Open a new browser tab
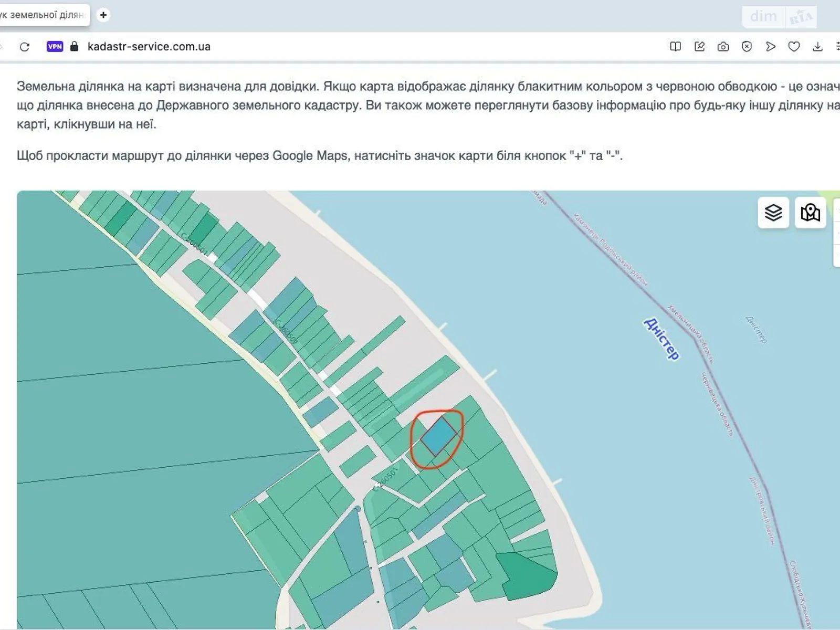The image size is (840, 630). (x=103, y=15)
